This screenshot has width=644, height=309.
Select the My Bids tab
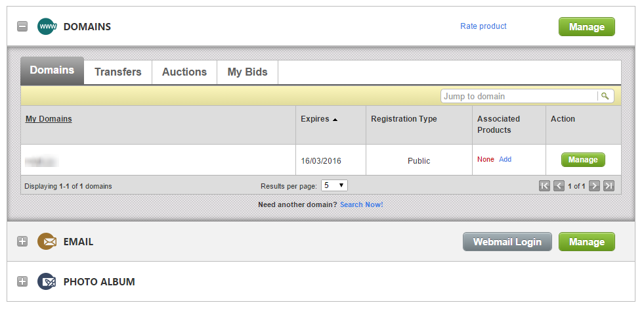pyautogui.click(x=247, y=72)
